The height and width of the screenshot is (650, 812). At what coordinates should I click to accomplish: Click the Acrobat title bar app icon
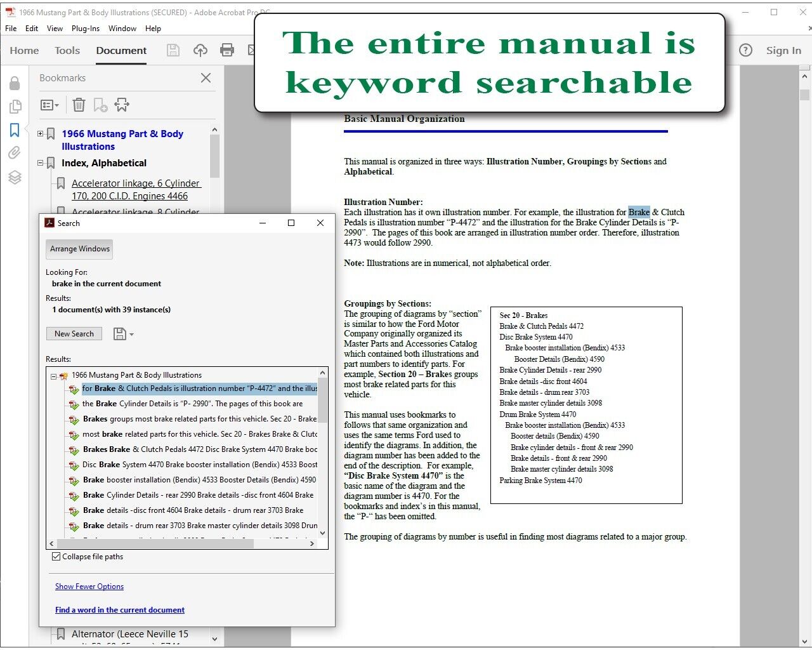click(10, 12)
